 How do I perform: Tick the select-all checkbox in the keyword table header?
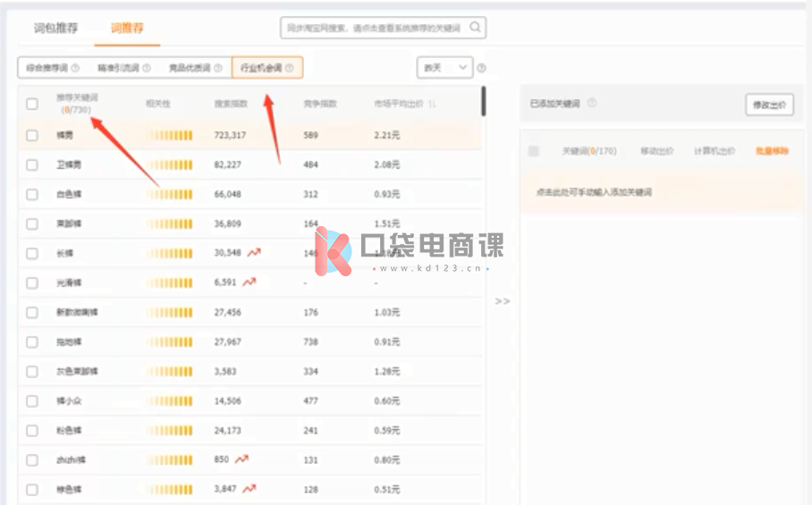pos(32,104)
